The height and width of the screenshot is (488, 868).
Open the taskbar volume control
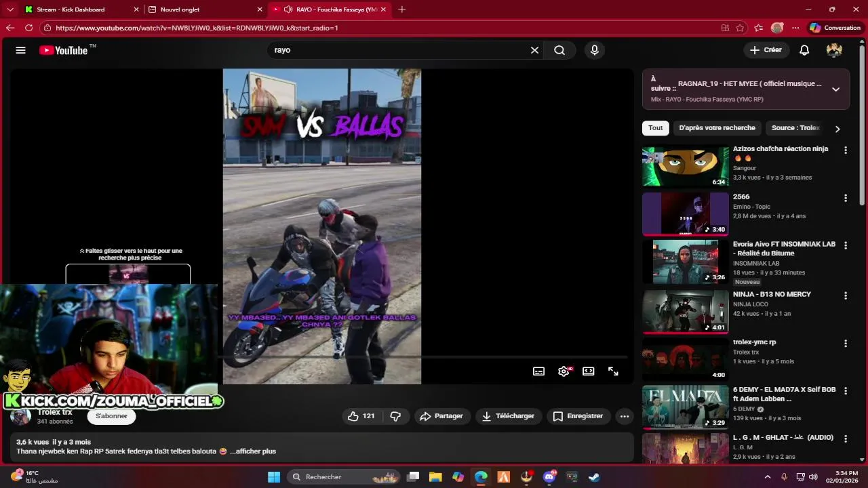813,477
